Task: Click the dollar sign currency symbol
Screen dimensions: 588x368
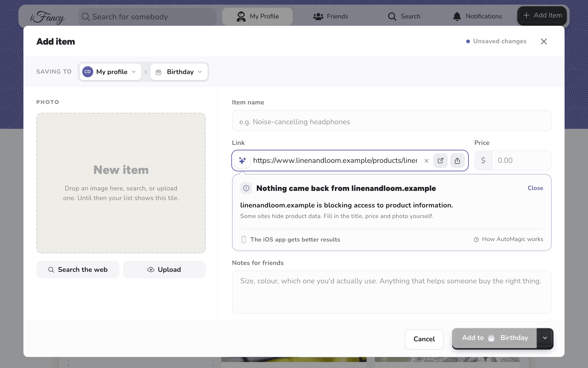Action: coord(483,160)
